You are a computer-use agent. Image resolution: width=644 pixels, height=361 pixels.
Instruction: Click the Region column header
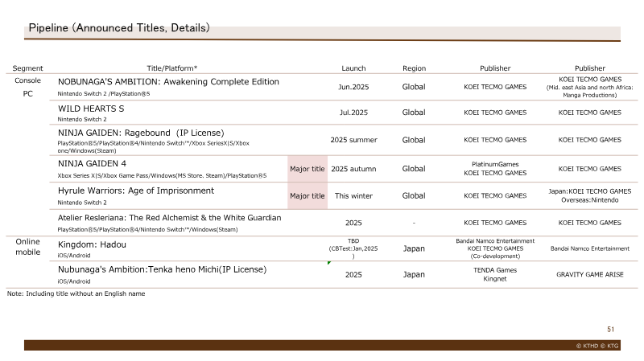tap(414, 68)
